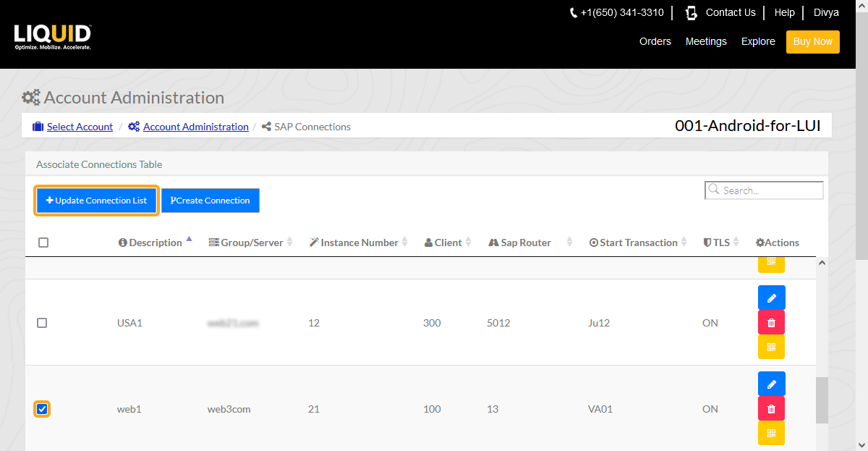The image size is (868, 451).
Task: Delete the USA1 connection with trash icon
Action: click(x=771, y=322)
